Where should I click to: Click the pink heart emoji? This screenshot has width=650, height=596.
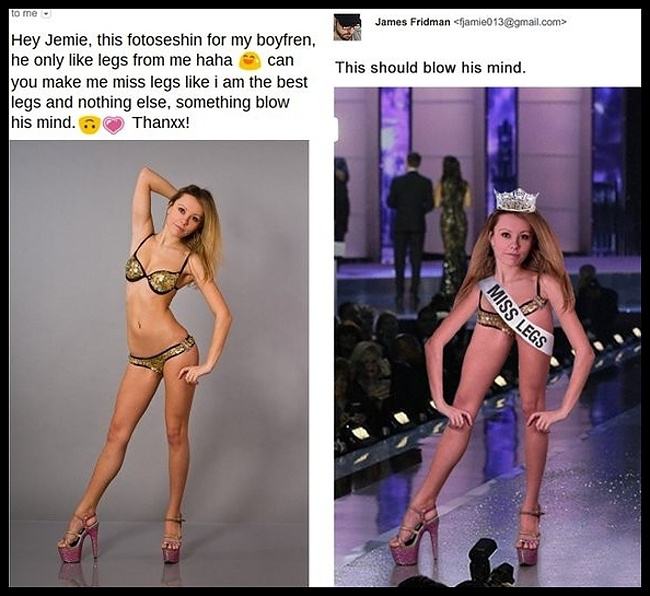tap(113, 125)
